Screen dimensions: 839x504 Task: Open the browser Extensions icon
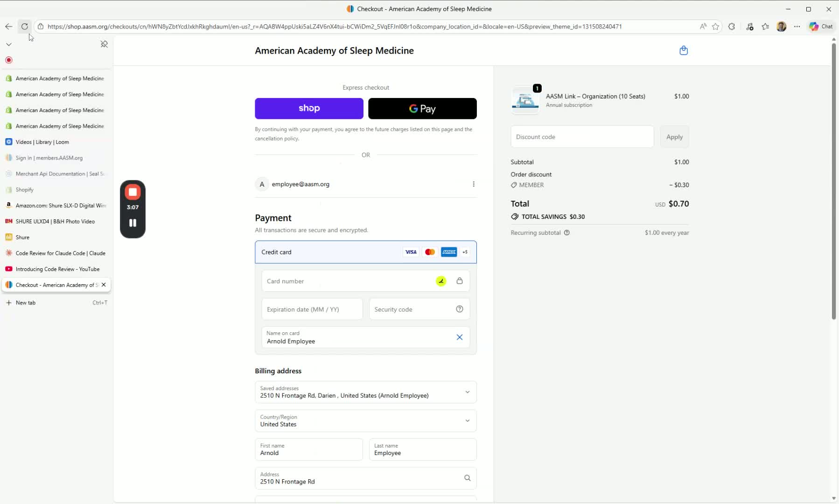[x=731, y=27]
